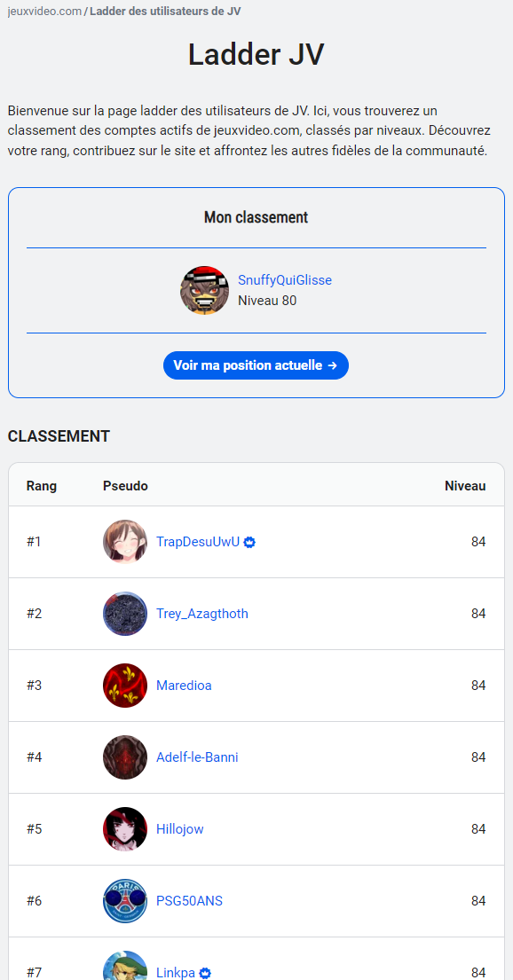Go to jeuxvideo.com breadcrumb link
This screenshot has height=980, width=513.
pyautogui.click(x=44, y=12)
